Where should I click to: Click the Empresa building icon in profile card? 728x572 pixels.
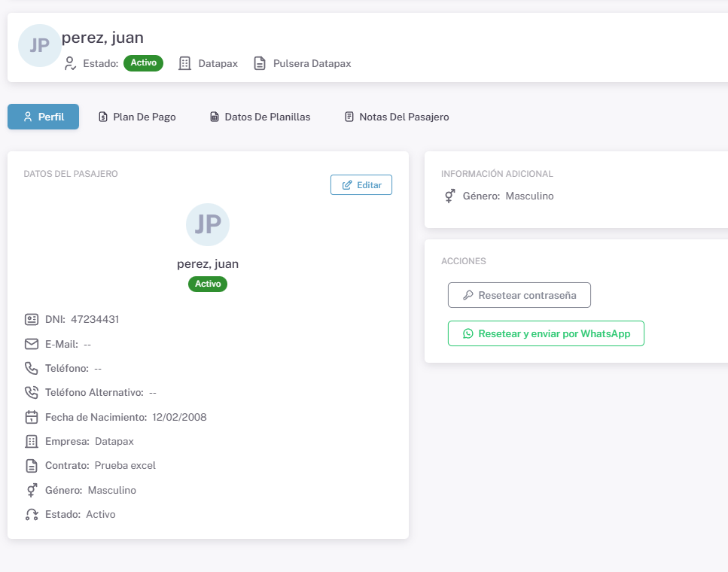[x=32, y=441]
